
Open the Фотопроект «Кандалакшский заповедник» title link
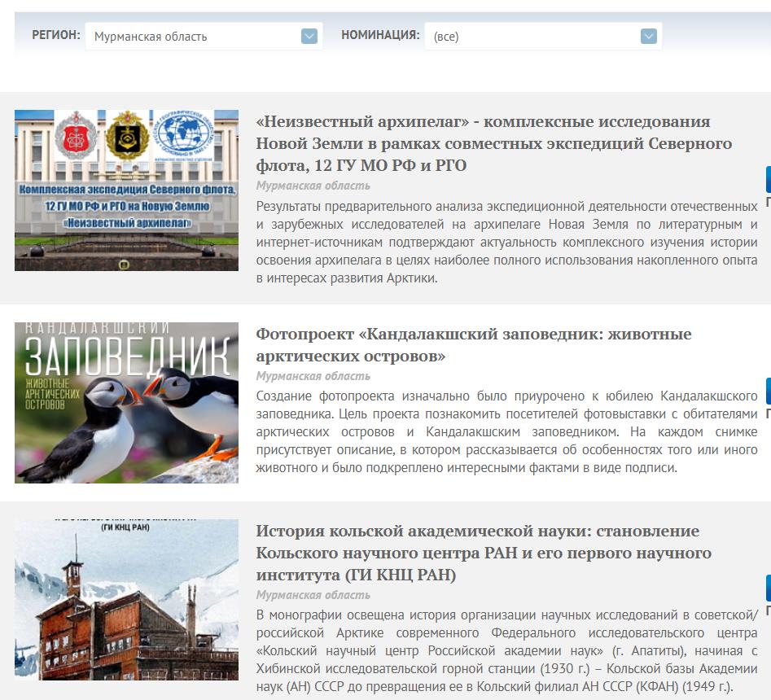(x=473, y=345)
